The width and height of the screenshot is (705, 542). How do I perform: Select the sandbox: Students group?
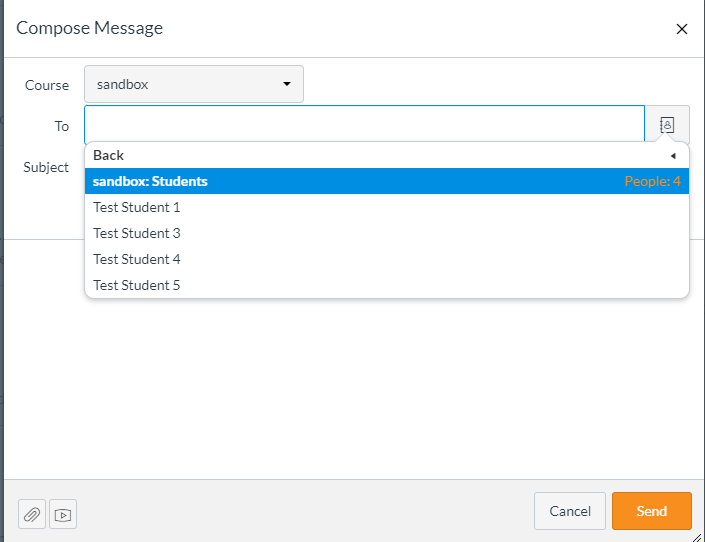[150, 181]
